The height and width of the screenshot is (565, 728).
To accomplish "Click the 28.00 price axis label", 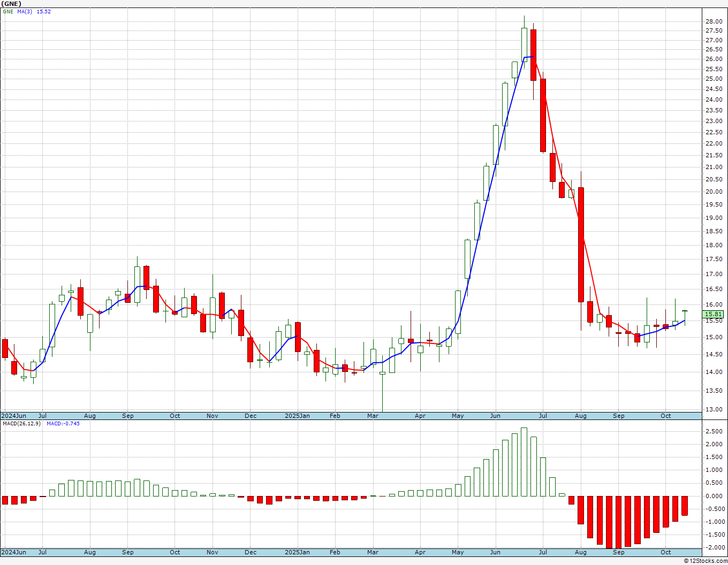I will click(714, 22).
